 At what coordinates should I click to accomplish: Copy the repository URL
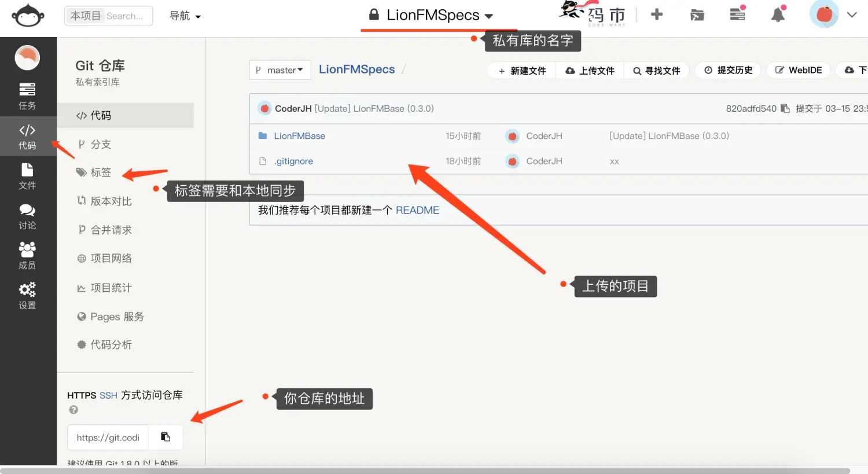[165, 438]
